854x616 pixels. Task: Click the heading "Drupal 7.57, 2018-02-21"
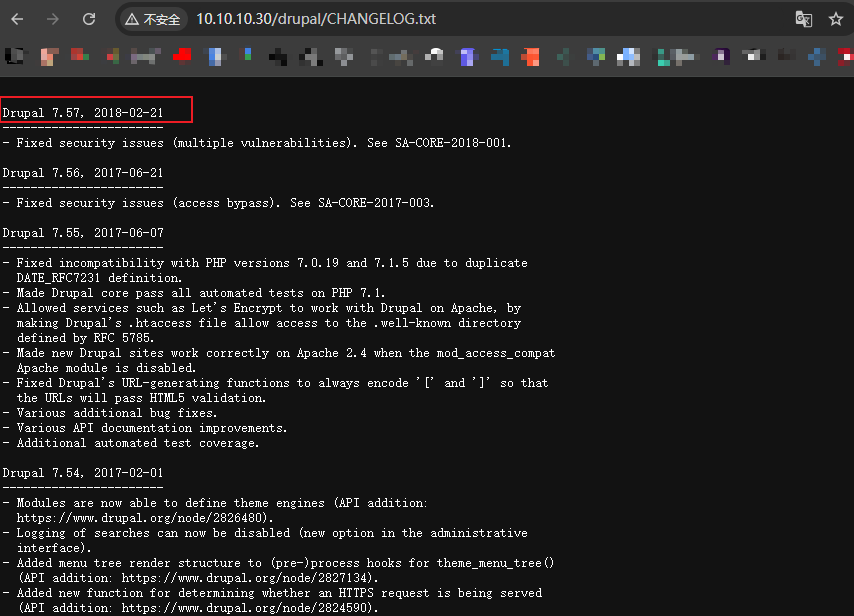[83, 113]
